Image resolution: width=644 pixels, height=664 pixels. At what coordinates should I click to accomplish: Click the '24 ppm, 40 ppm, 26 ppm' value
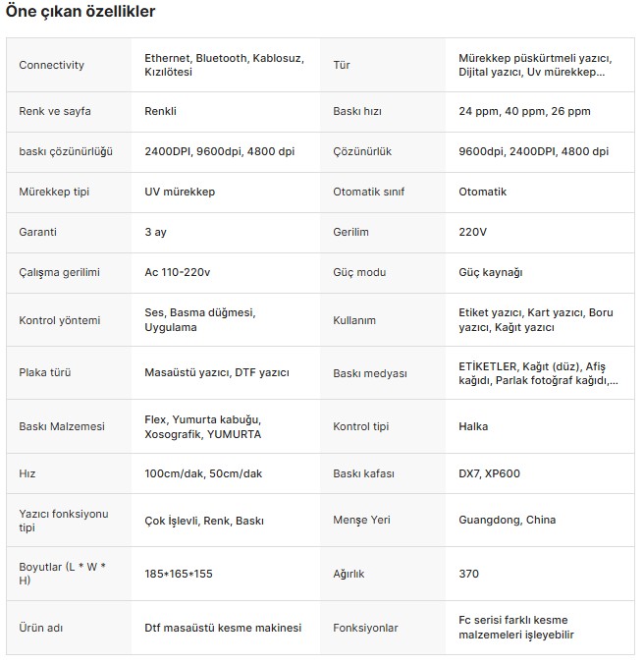(524, 111)
